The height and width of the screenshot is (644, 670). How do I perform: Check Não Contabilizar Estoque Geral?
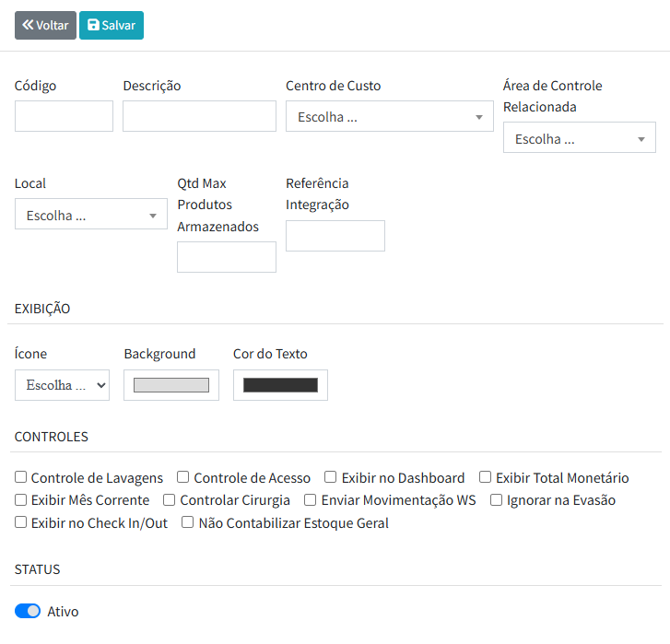pyautogui.click(x=188, y=522)
